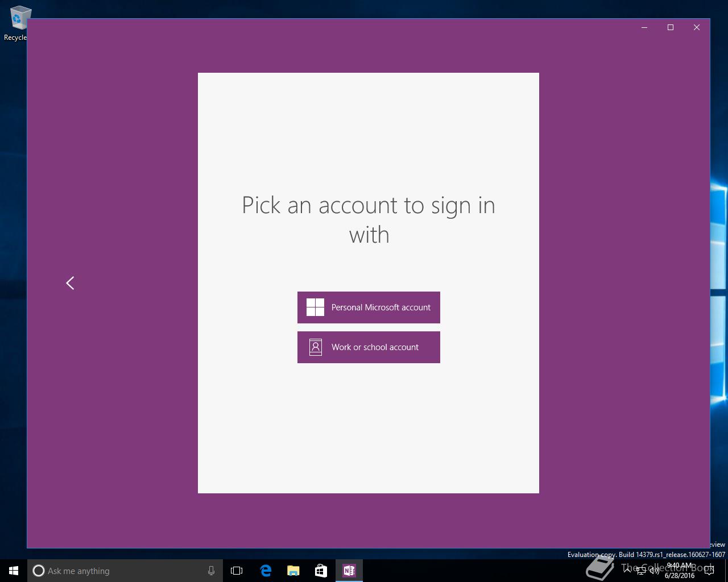The height and width of the screenshot is (582, 728).
Task: Click the Cortana search box
Action: click(x=125, y=571)
